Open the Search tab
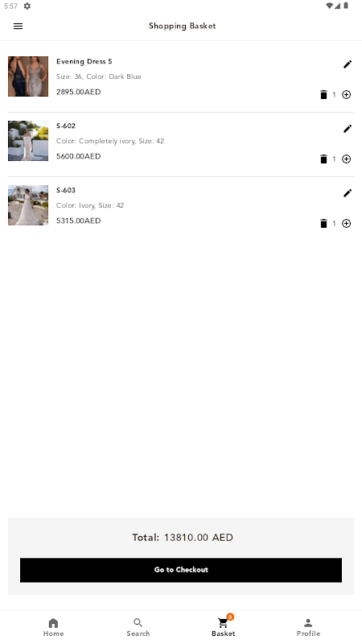 [x=138, y=627]
